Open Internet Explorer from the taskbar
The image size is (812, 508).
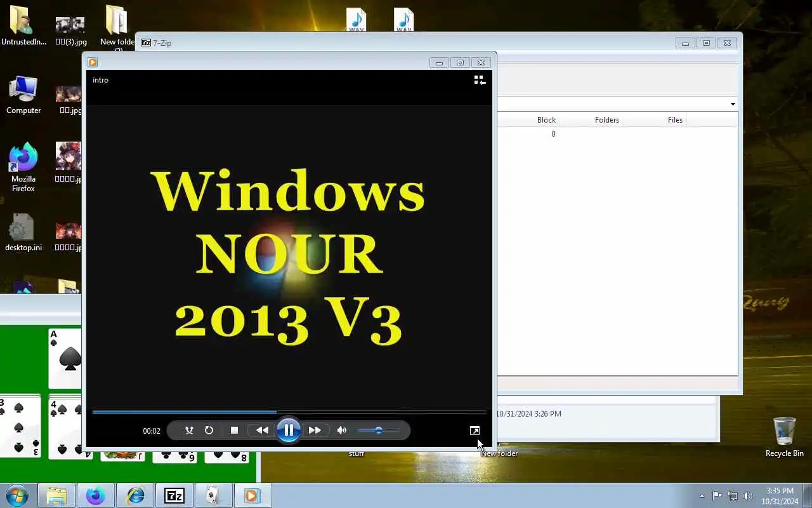coord(135,495)
